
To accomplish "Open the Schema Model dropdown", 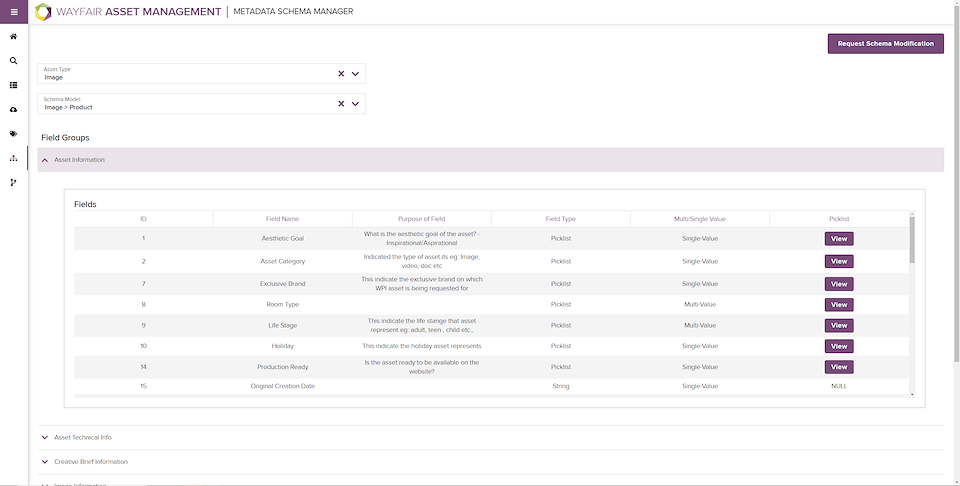I will pos(355,103).
